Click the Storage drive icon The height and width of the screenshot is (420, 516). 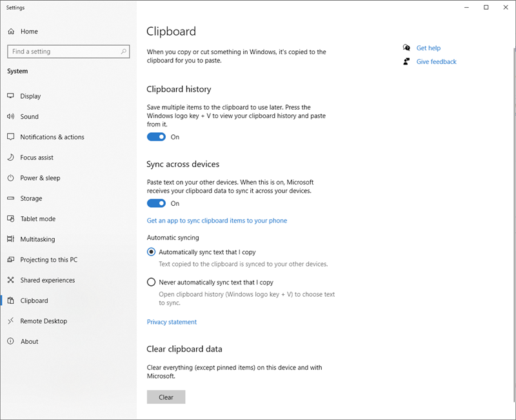[11, 199]
